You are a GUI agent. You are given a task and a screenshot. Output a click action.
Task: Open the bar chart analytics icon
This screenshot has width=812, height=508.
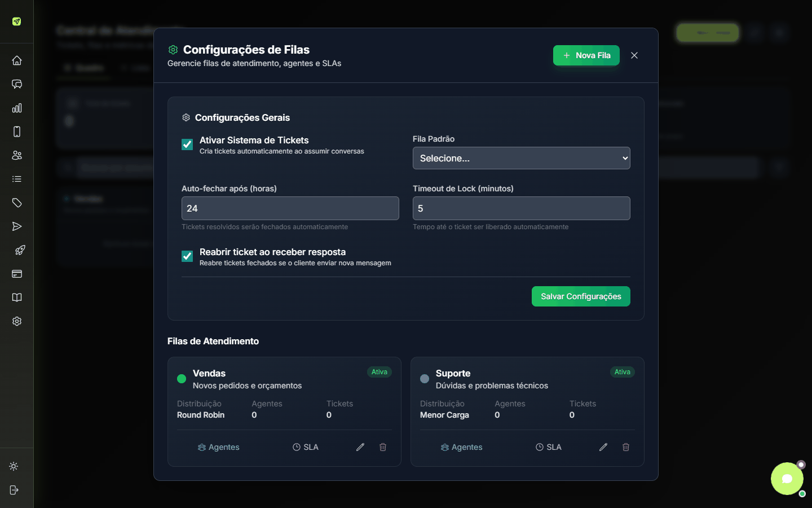pyautogui.click(x=17, y=108)
